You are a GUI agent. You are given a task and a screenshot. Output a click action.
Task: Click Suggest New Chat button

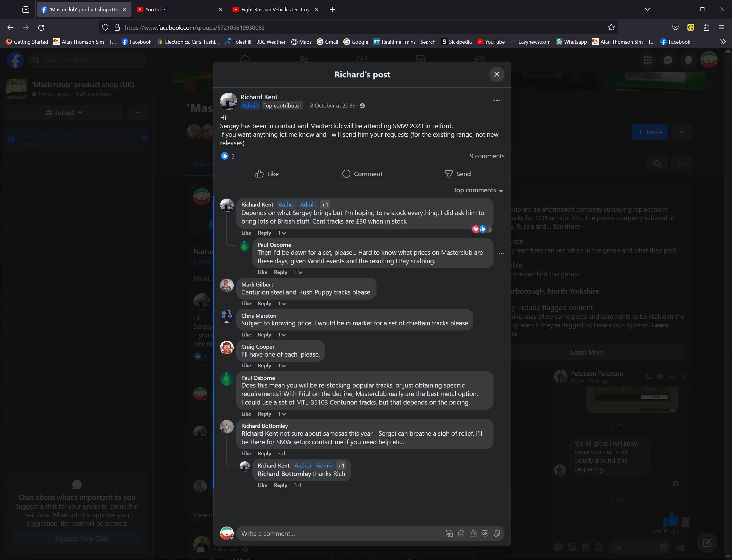(77, 538)
